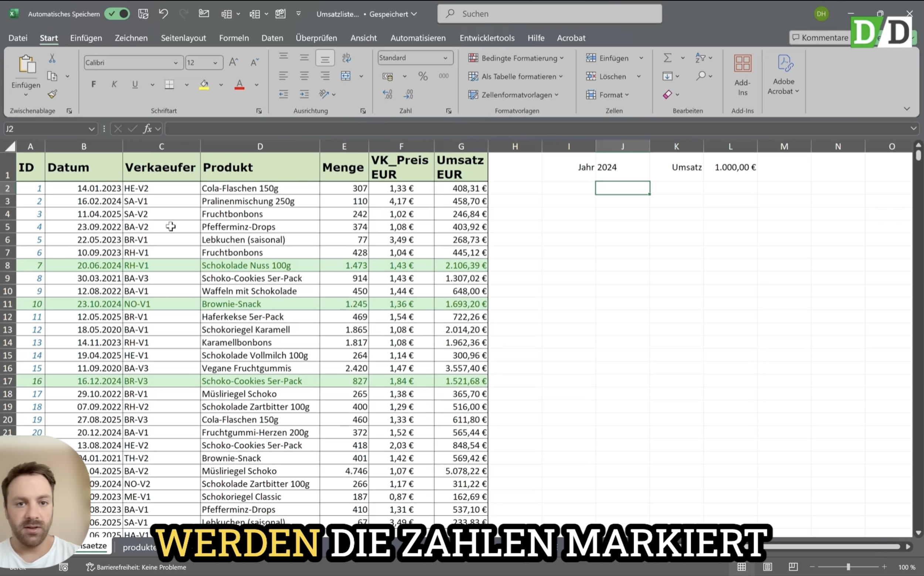The image size is (924, 576).
Task: Click the Merge and Center cells icon
Action: [346, 76]
